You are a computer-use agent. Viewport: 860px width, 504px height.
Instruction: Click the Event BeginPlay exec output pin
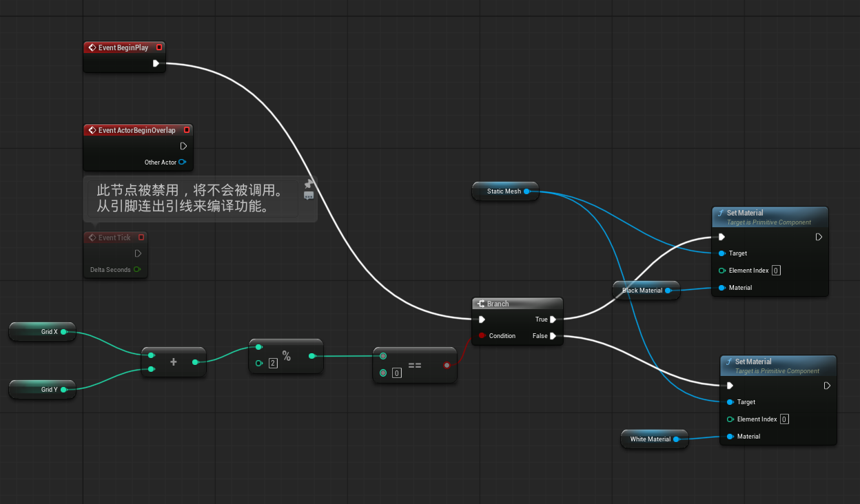click(x=156, y=63)
